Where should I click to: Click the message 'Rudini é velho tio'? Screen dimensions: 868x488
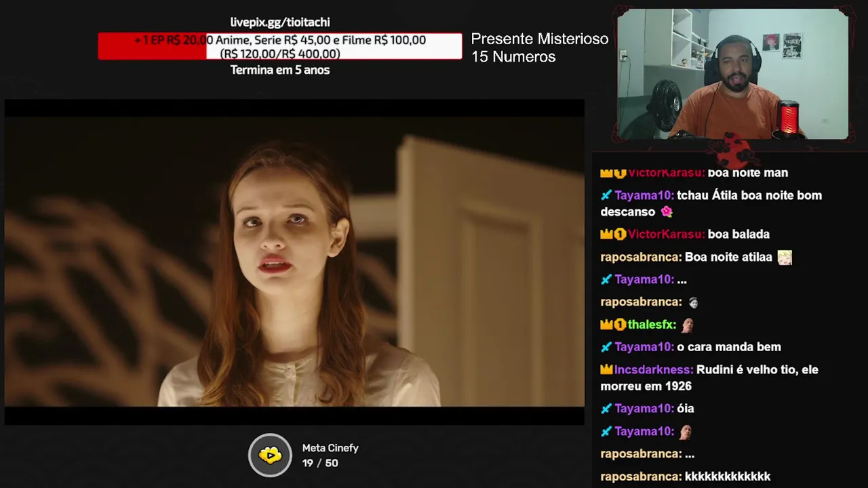click(x=709, y=378)
